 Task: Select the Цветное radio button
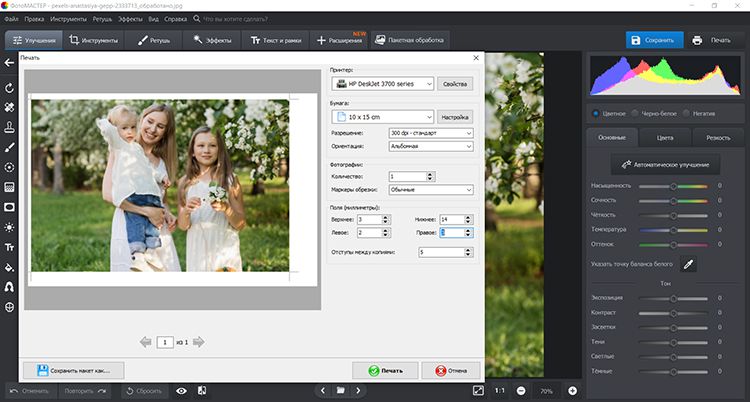[597, 113]
